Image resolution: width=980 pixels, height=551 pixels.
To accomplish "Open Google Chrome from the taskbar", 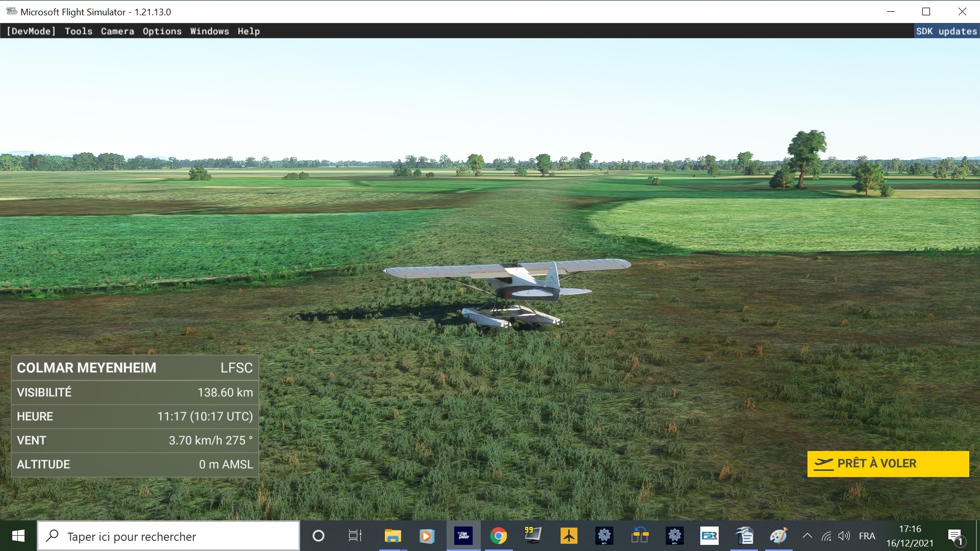I will 498,536.
